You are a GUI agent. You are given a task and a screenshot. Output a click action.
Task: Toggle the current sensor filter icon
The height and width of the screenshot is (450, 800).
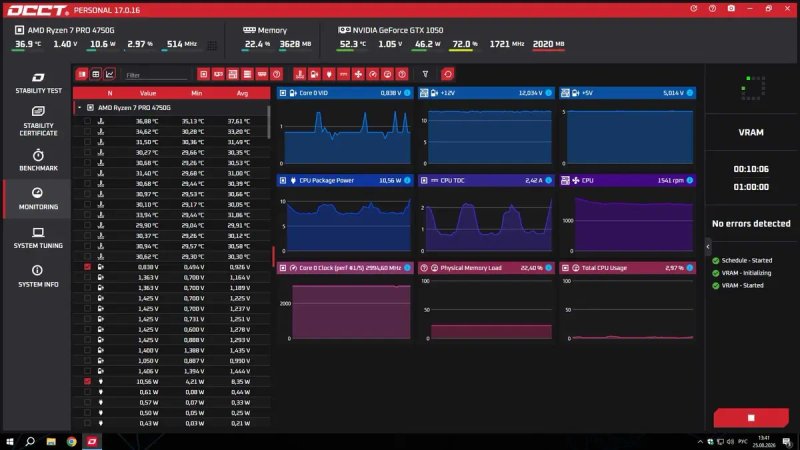[x=343, y=74]
